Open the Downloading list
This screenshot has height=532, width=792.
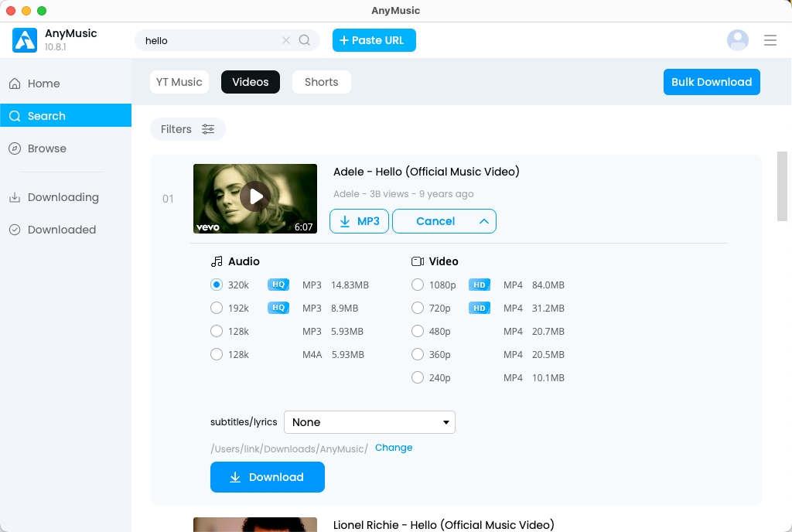[x=66, y=197]
